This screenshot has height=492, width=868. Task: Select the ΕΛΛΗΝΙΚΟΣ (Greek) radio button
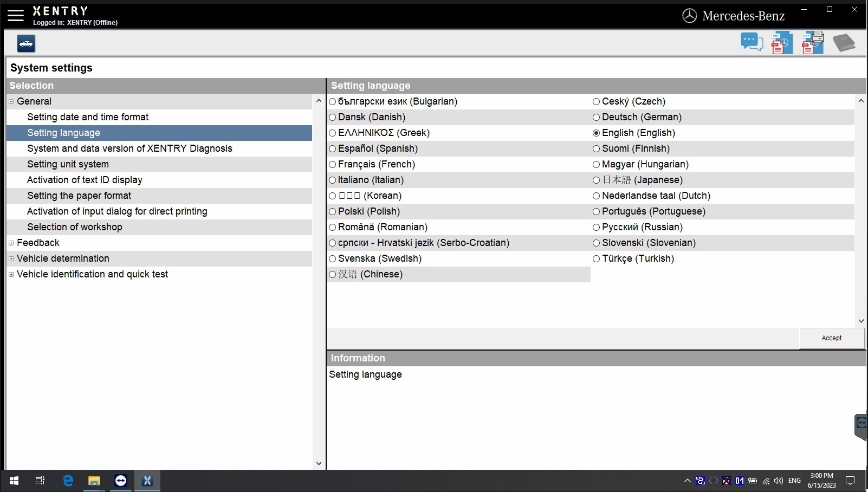(333, 133)
